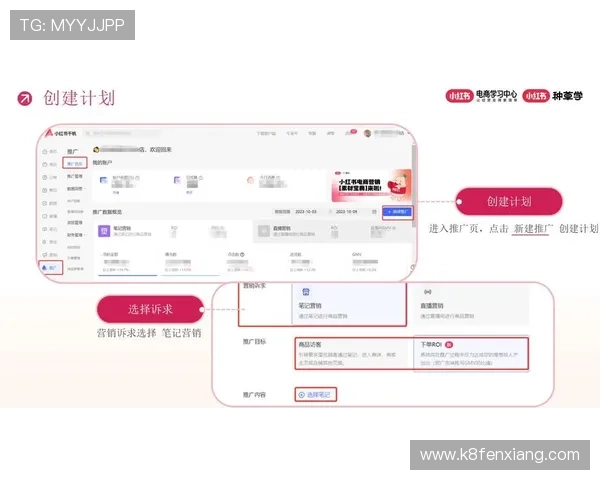Click the 小红书千帆 logo
This screenshot has width=600, height=480.
[x=61, y=133]
